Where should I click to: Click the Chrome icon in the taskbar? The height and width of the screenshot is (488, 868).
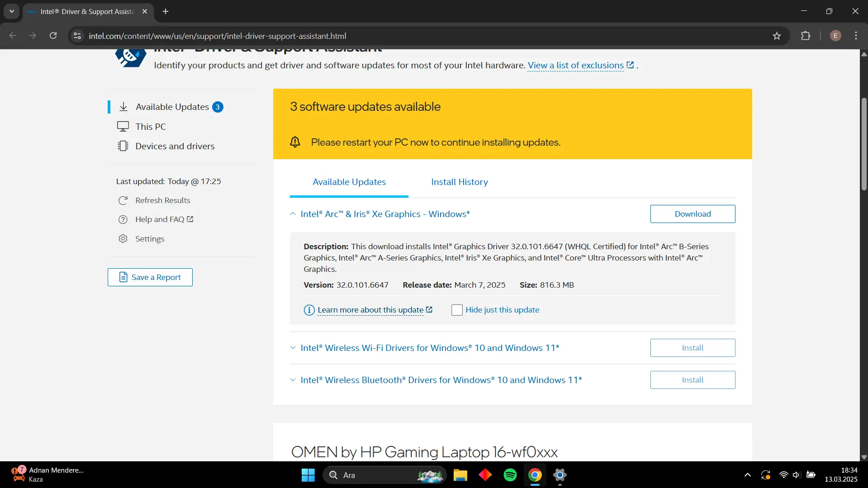coord(535,475)
